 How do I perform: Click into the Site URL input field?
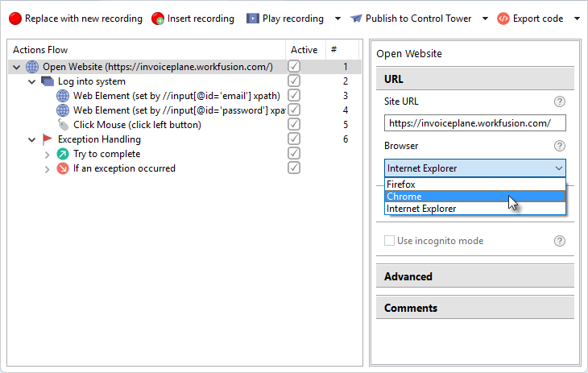point(475,123)
